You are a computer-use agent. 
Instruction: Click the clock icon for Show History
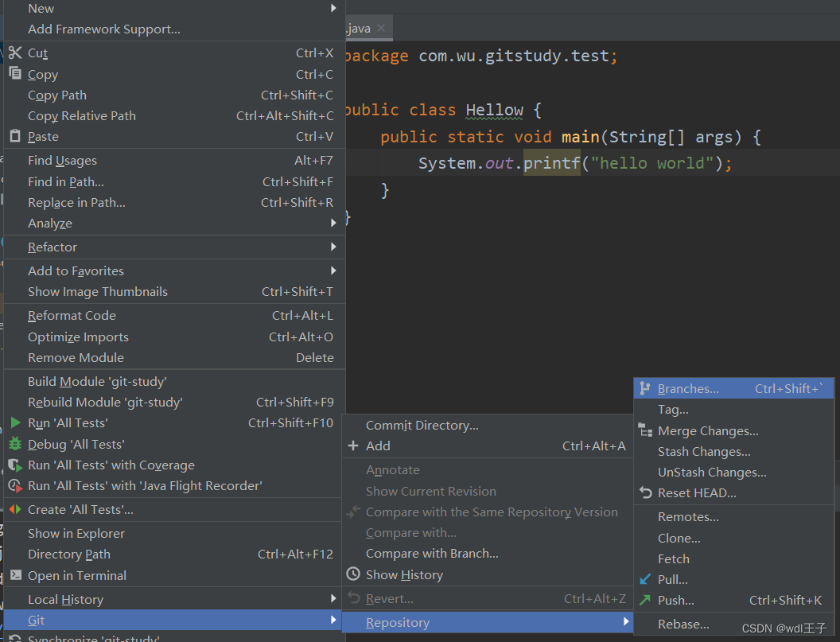[x=353, y=574]
